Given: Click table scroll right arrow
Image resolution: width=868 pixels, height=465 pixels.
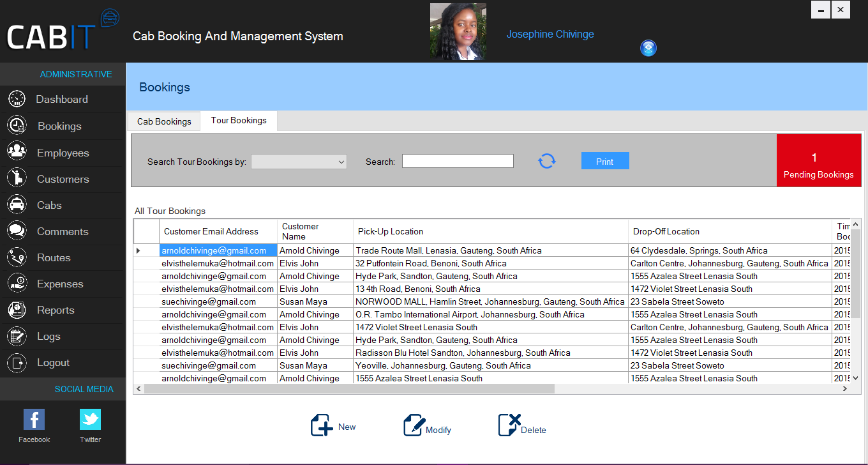Looking at the screenshot, I should tap(846, 388).
